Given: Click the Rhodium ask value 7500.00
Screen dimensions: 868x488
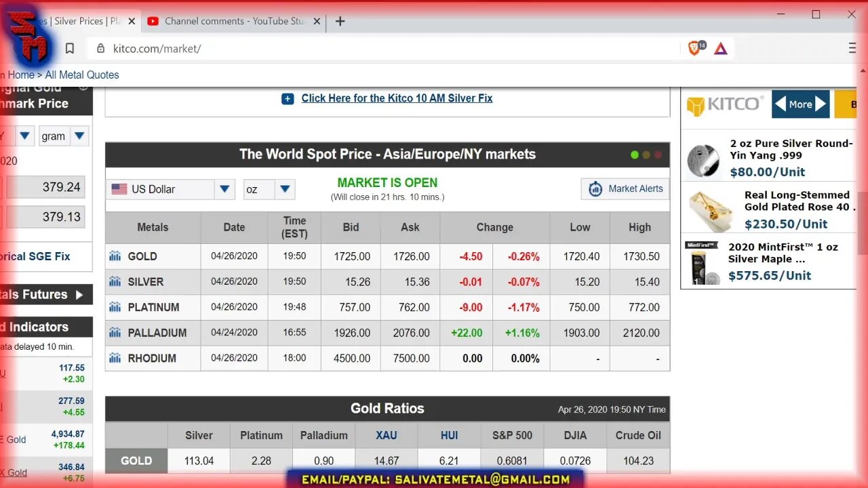Looking at the screenshot, I should coord(412,358).
